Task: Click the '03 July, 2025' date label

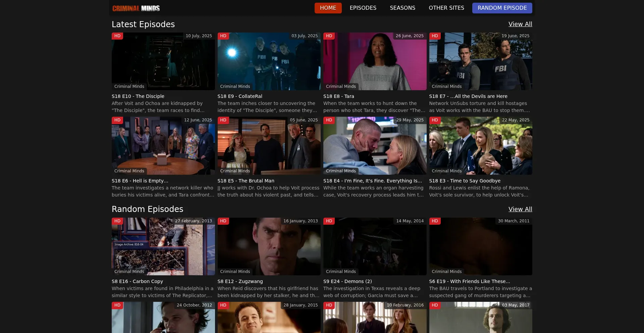Action: click(x=305, y=36)
